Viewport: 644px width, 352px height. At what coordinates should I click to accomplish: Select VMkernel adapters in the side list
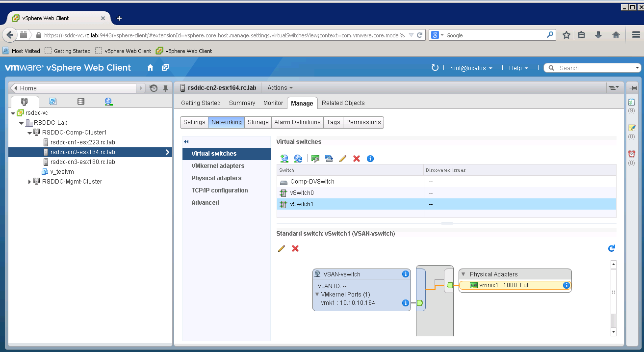pyautogui.click(x=218, y=166)
